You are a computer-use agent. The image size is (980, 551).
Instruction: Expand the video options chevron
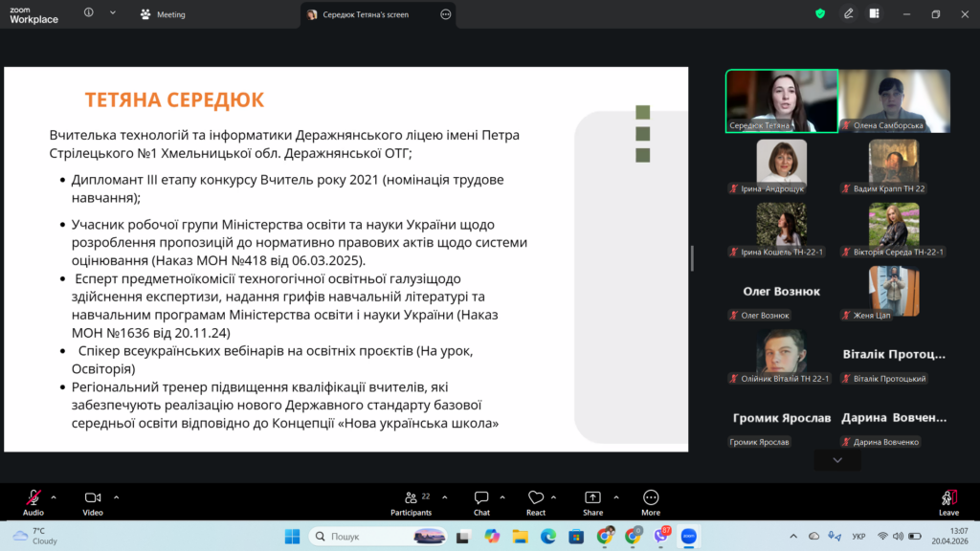(x=116, y=497)
